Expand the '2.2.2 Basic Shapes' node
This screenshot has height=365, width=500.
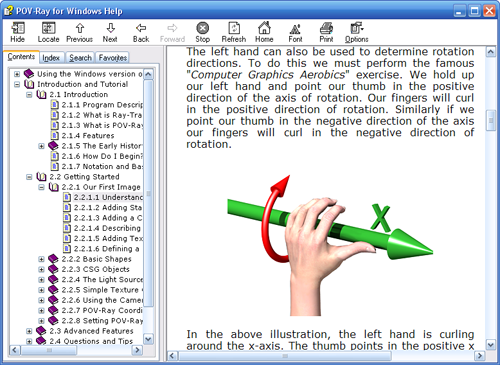[x=41, y=259]
